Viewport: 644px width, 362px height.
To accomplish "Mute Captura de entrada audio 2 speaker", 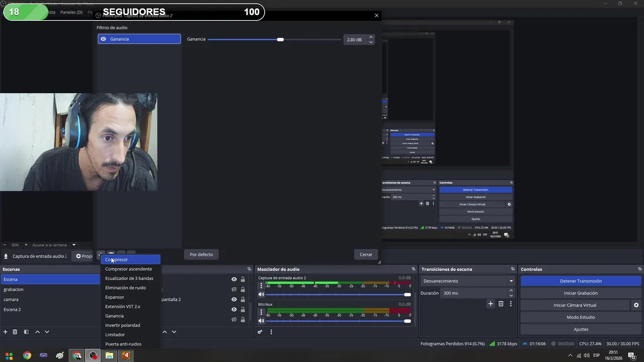I will point(261,294).
